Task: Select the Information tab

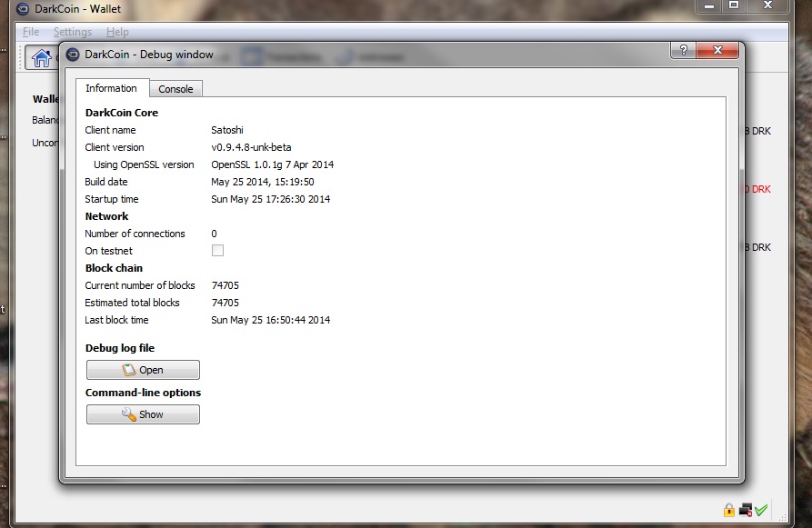Action: [x=111, y=88]
